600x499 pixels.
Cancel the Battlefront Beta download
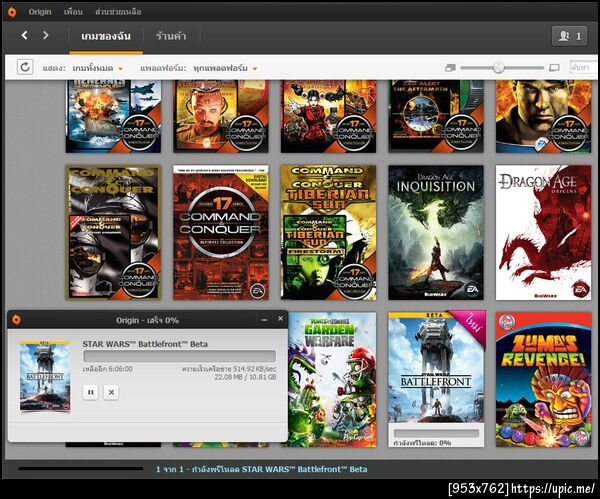pyautogui.click(x=111, y=392)
